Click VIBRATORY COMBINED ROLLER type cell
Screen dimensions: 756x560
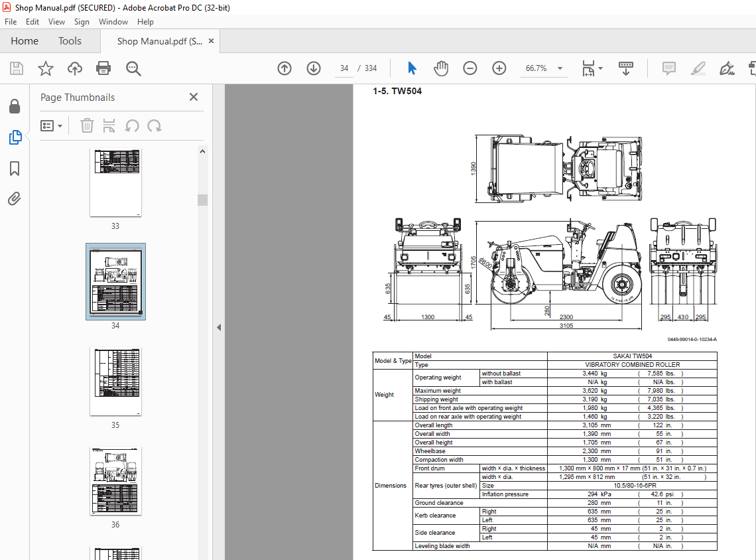click(632, 365)
